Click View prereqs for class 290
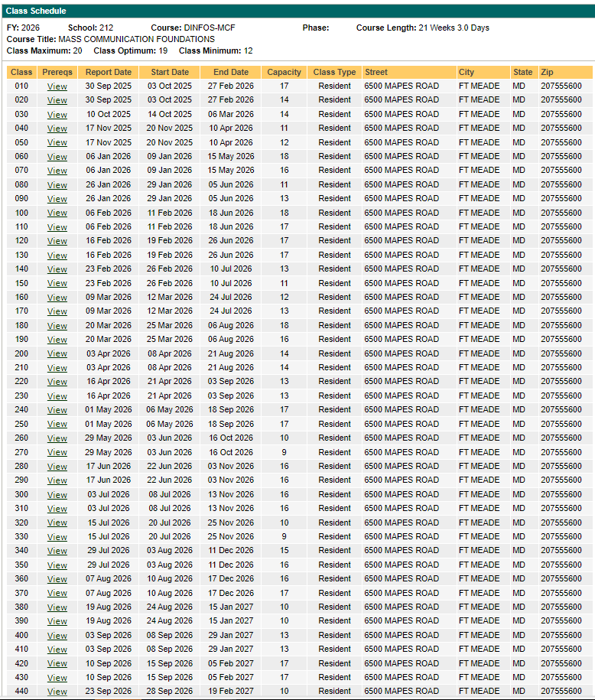The image size is (595, 700). click(x=57, y=480)
